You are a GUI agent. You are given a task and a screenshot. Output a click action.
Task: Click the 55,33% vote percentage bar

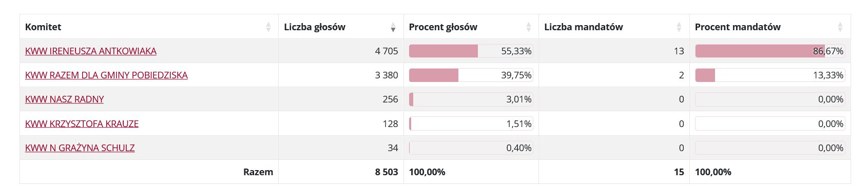tap(471, 51)
